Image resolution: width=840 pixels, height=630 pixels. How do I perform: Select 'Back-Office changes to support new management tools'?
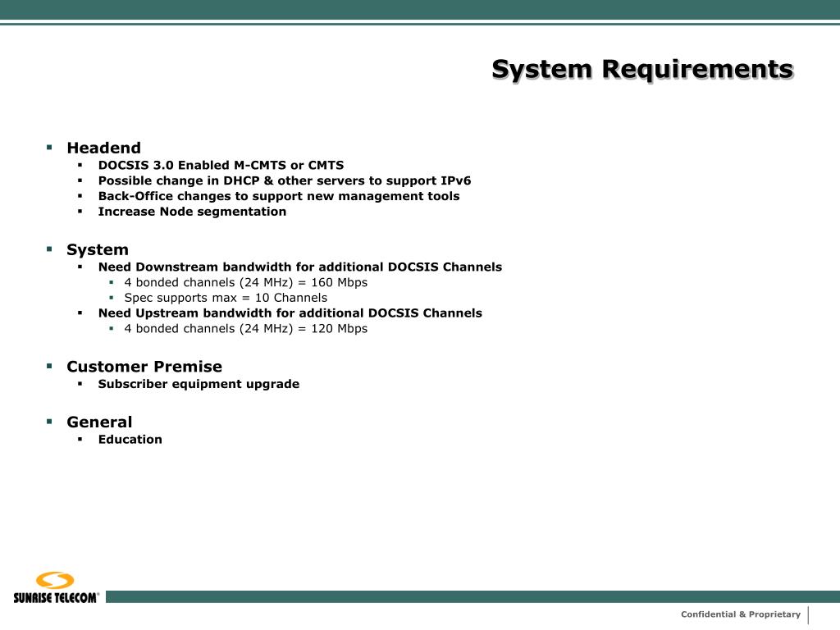(279, 196)
